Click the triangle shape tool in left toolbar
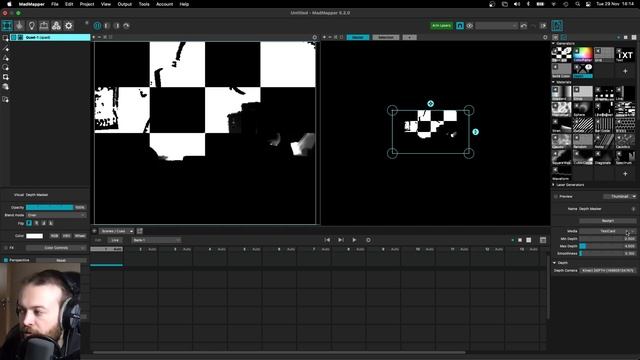 point(5,58)
